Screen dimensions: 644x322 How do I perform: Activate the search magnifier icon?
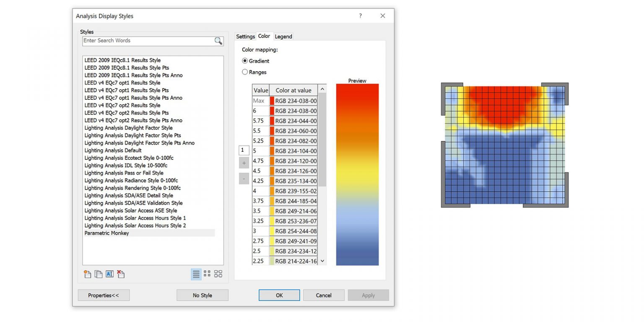pyautogui.click(x=218, y=41)
